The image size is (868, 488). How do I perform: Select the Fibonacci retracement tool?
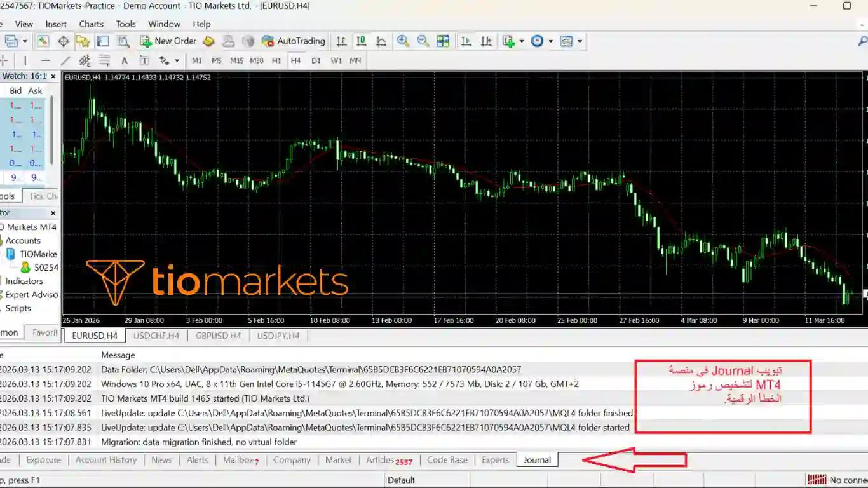(104, 61)
